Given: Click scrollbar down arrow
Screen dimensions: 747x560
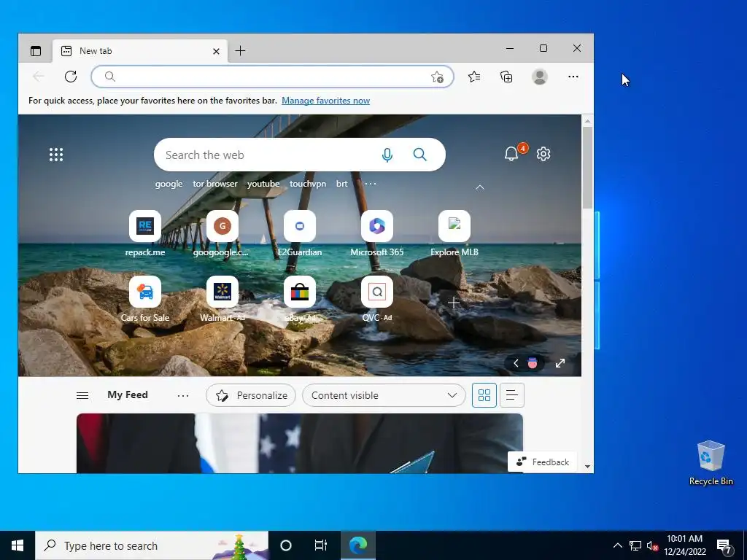Looking at the screenshot, I should pyautogui.click(x=587, y=467).
